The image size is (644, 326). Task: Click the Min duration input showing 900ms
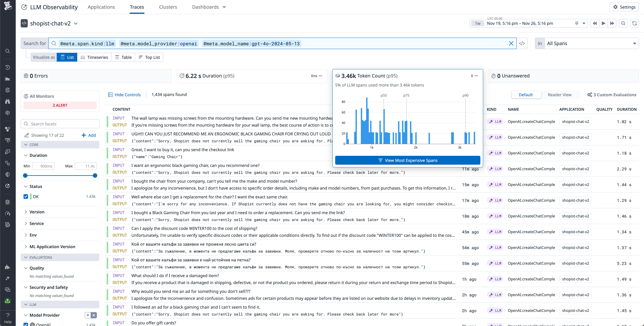click(44, 166)
